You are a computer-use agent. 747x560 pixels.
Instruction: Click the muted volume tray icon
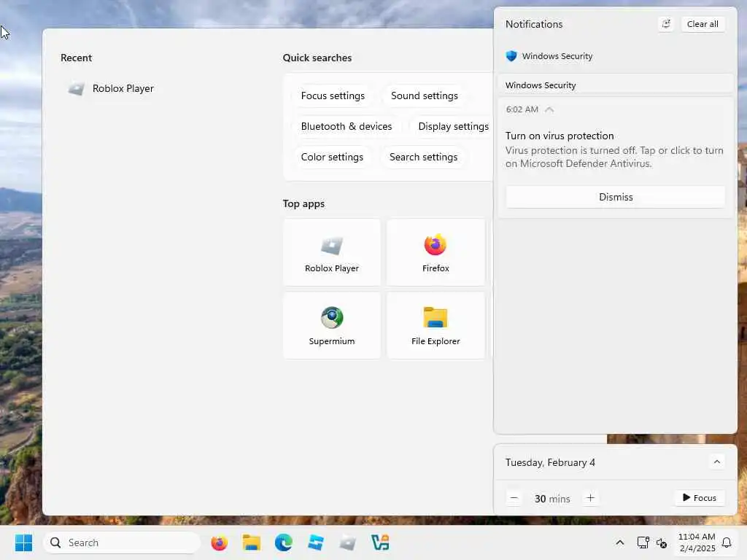661,542
